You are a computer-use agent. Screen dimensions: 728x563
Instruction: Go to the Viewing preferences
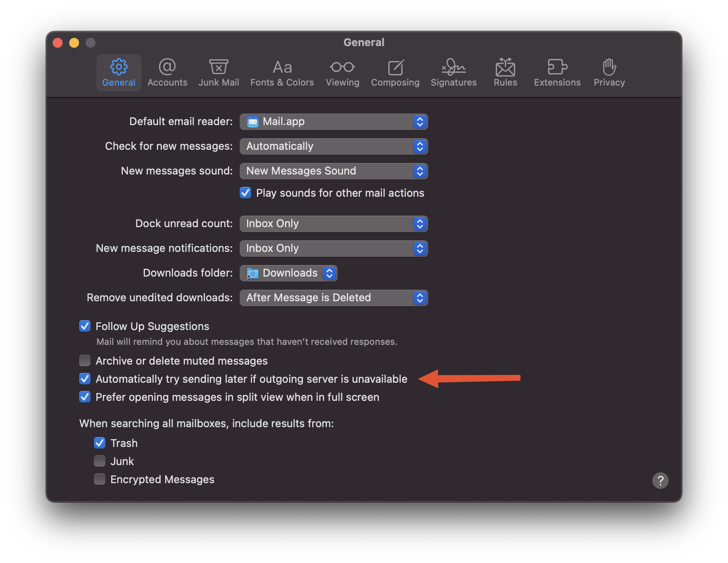342,73
